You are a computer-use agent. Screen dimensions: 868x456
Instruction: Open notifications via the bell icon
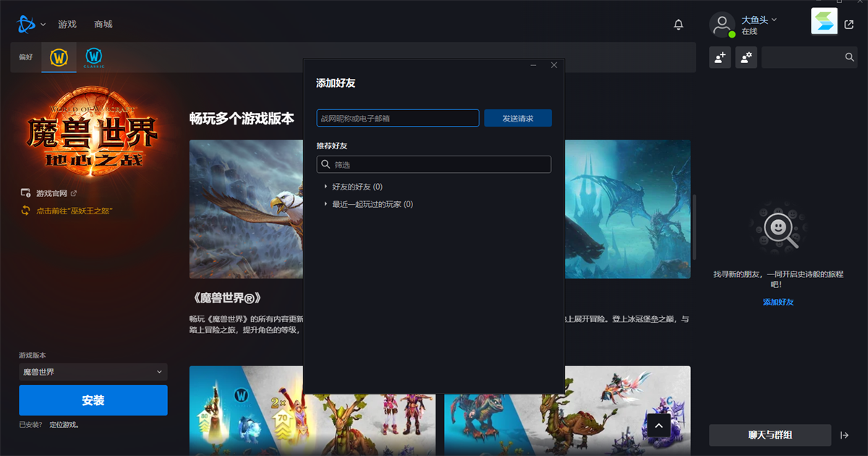(678, 24)
